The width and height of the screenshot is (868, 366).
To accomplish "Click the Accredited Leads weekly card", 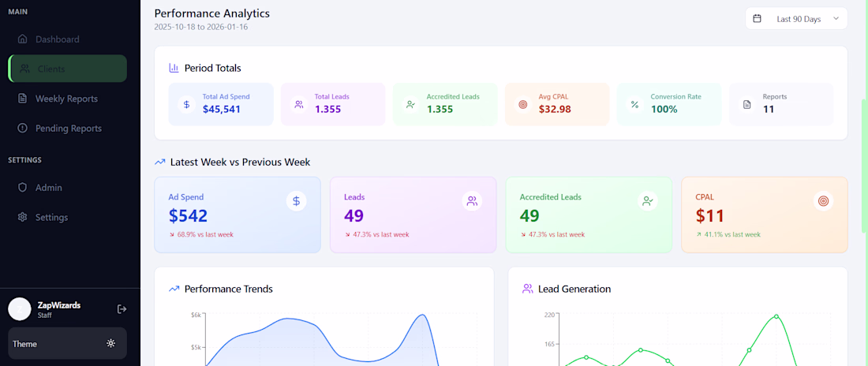I will 588,215.
